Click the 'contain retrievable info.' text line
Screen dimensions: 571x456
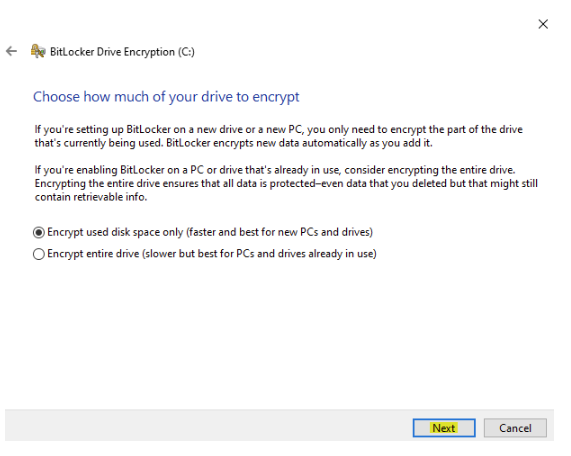[x=91, y=197]
